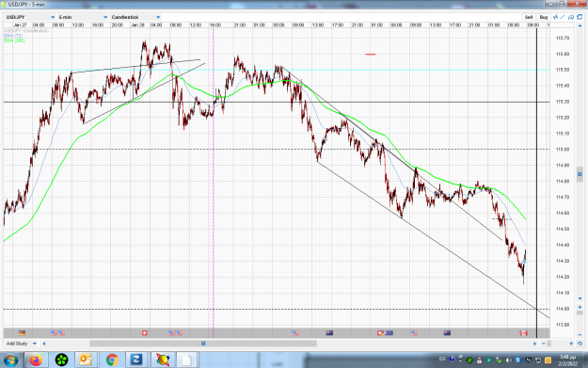Click the price axis plus button
The height and width of the screenshot is (368, 588).
pyautogui.click(x=580, y=307)
